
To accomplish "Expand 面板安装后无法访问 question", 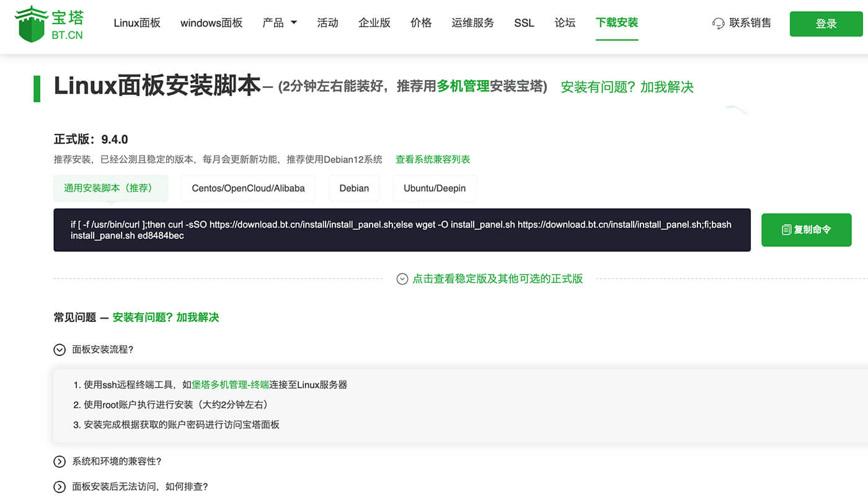I will pos(131,487).
